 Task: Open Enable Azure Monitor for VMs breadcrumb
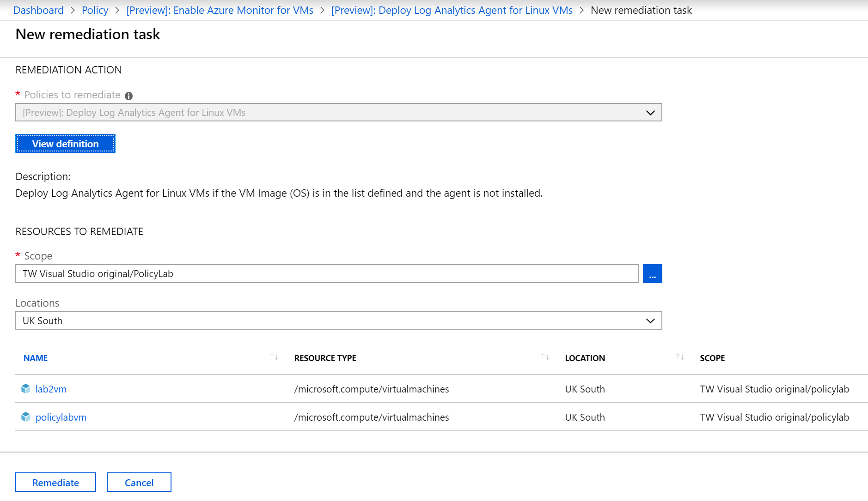pos(220,10)
